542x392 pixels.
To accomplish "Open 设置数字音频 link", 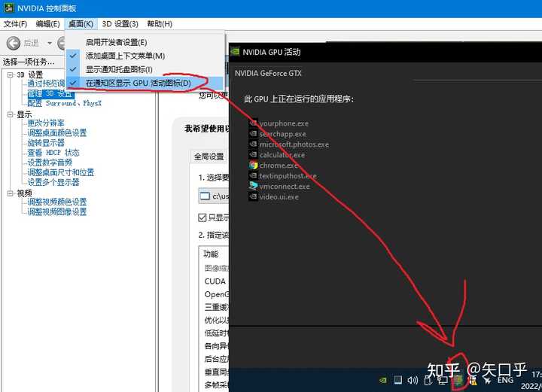I will pyautogui.click(x=50, y=163).
